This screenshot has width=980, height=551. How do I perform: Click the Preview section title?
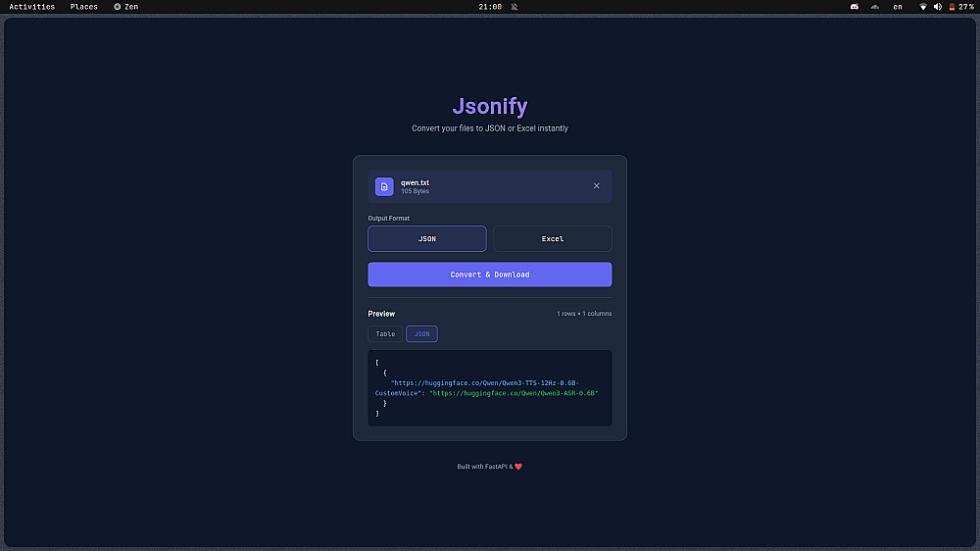[381, 314]
